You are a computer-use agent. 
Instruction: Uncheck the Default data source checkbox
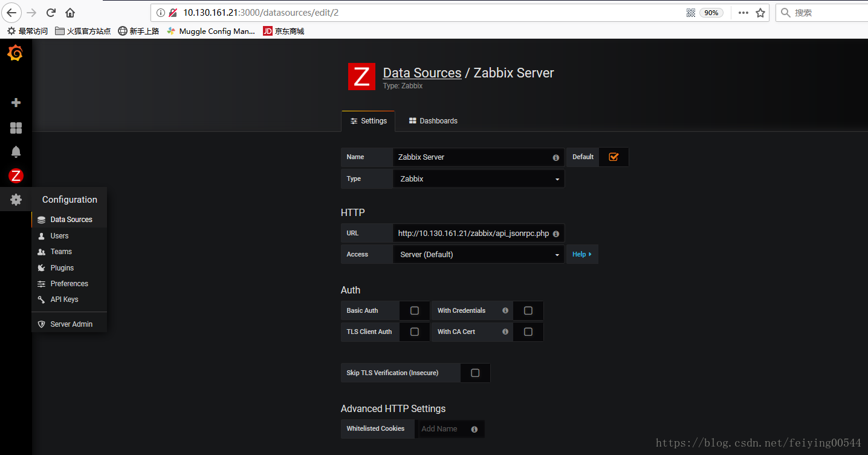pyautogui.click(x=614, y=157)
